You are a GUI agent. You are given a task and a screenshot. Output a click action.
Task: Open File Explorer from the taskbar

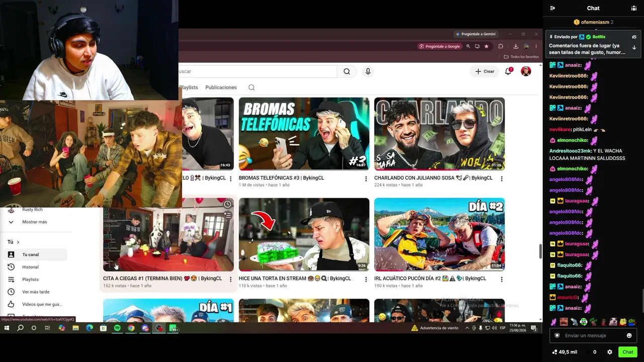coord(75,328)
